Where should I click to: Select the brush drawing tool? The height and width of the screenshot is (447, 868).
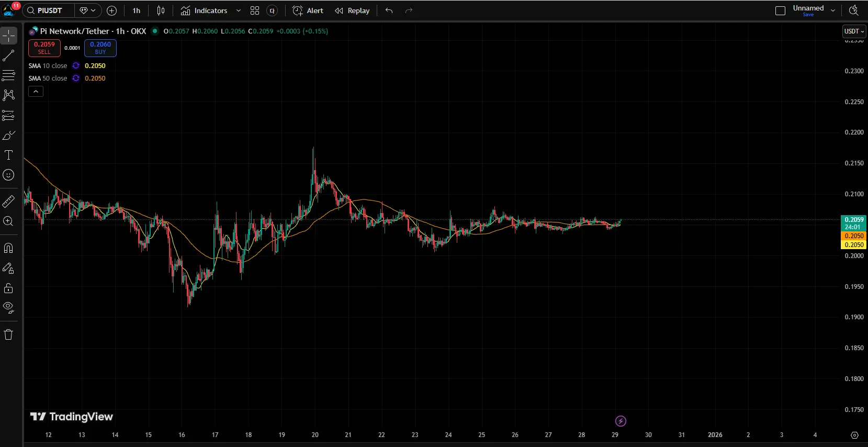click(x=9, y=135)
